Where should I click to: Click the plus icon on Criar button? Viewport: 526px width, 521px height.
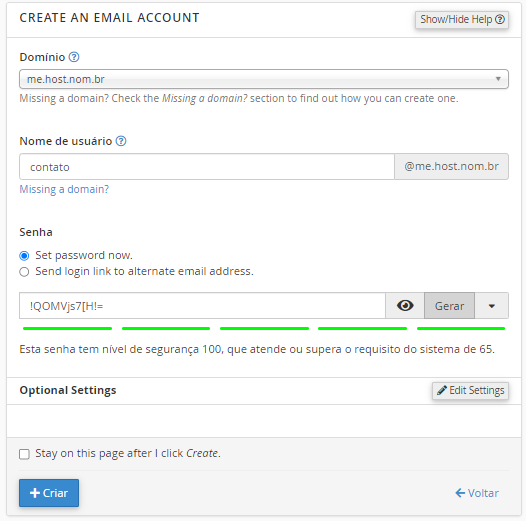pos(35,493)
